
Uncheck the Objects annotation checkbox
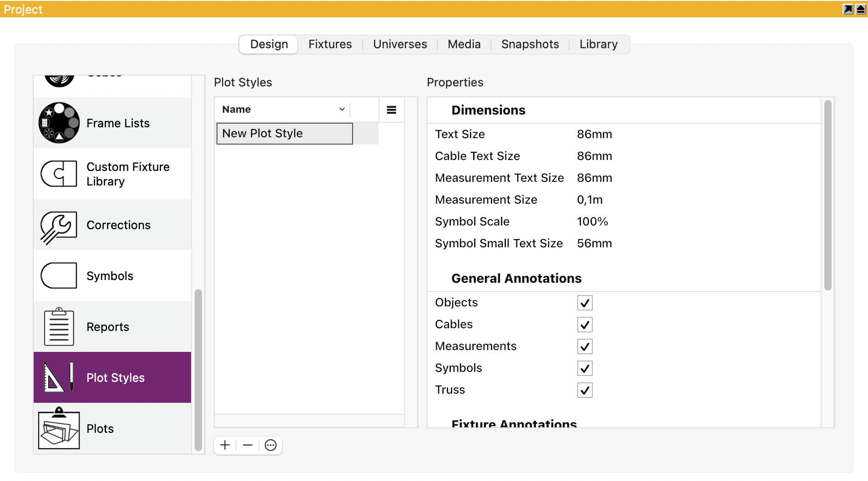[585, 303]
